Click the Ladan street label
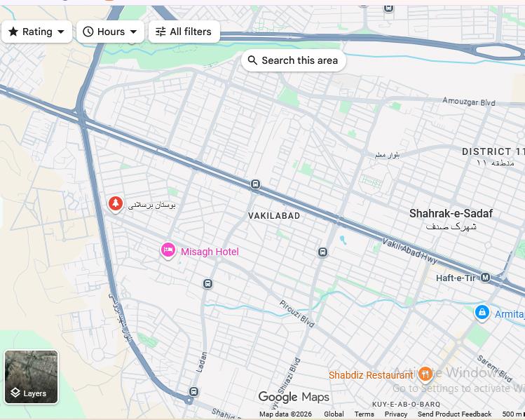 [201, 362]
